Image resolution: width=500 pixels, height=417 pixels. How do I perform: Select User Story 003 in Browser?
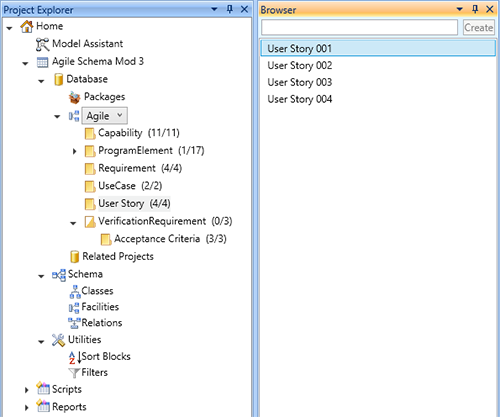pyautogui.click(x=300, y=82)
